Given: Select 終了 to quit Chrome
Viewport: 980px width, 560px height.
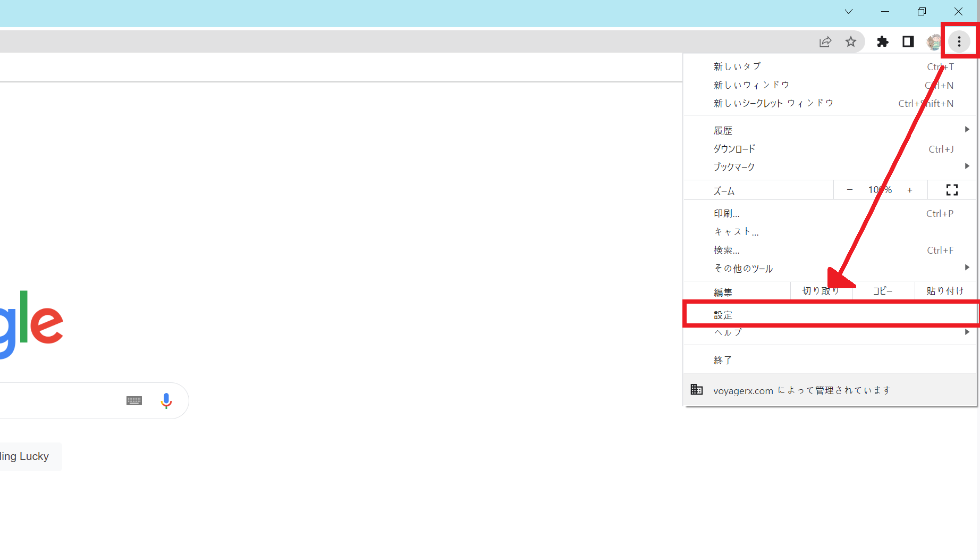Looking at the screenshot, I should pyautogui.click(x=830, y=360).
